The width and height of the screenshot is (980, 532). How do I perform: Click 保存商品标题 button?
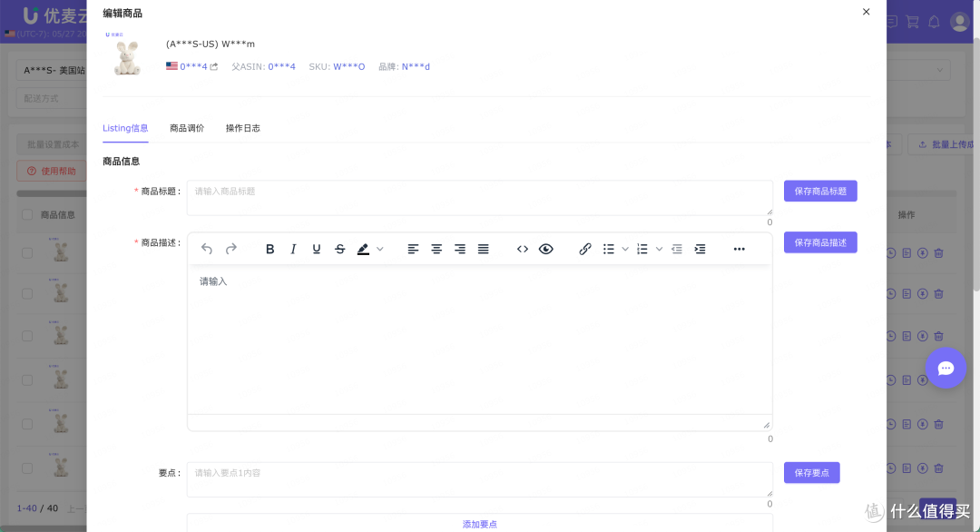tap(820, 192)
